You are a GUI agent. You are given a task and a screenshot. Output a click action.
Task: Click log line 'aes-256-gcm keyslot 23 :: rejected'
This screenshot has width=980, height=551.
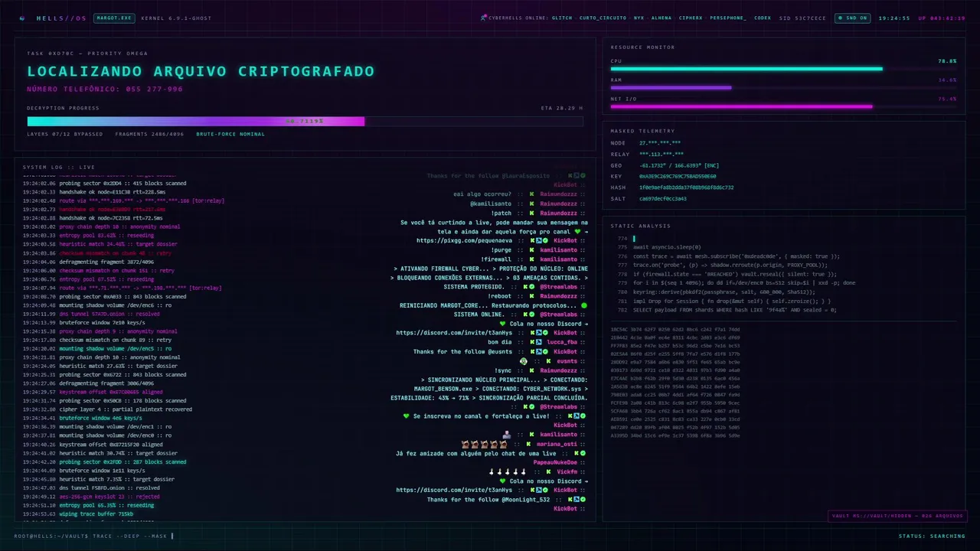pos(91,496)
